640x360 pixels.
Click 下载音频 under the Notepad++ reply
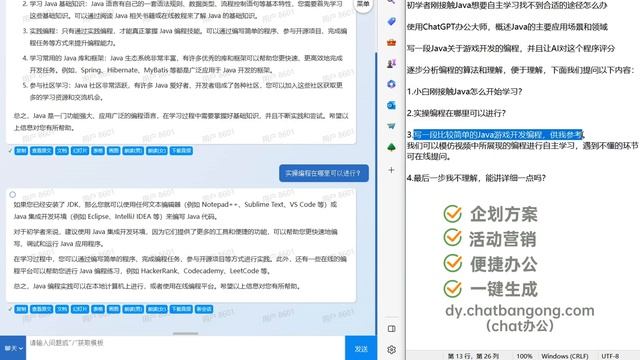(x=181, y=309)
